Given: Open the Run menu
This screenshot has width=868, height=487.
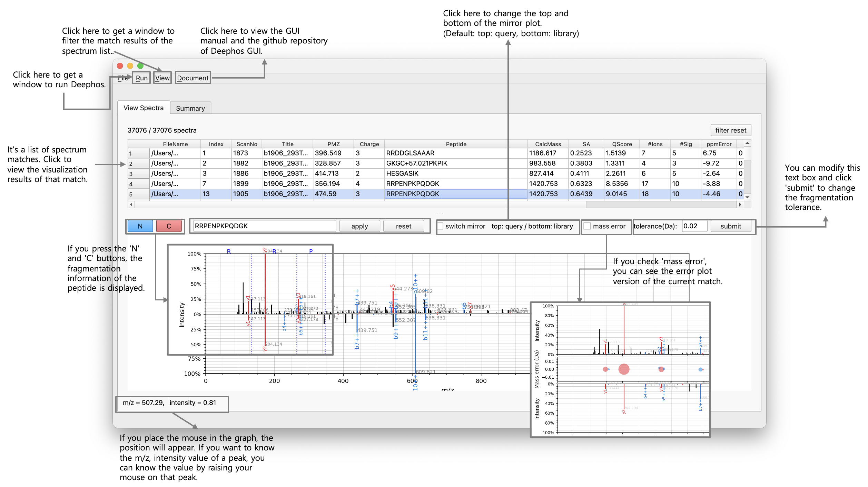Looking at the screenshot, I should pos(141,78).
